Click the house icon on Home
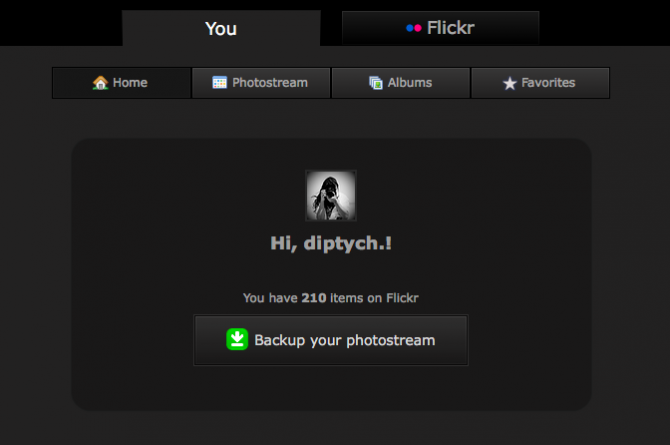Screen dimensions: 670x445 [x=100, y=83]
